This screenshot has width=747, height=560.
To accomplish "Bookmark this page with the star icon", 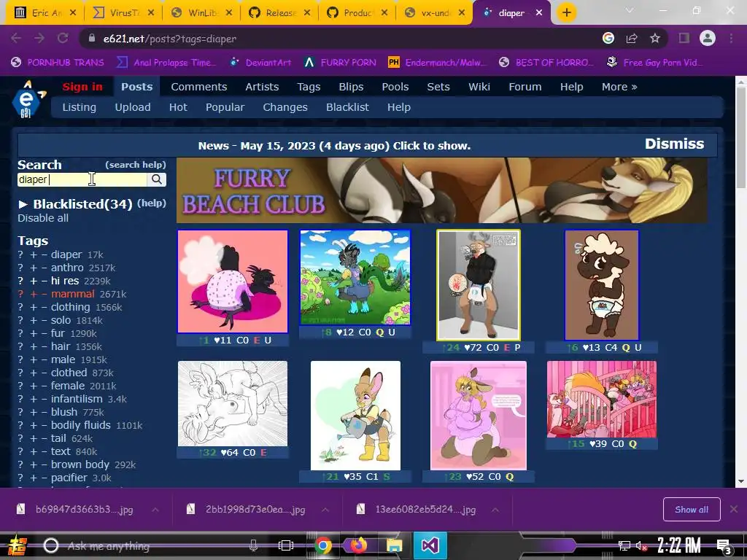I will (655, 38).
